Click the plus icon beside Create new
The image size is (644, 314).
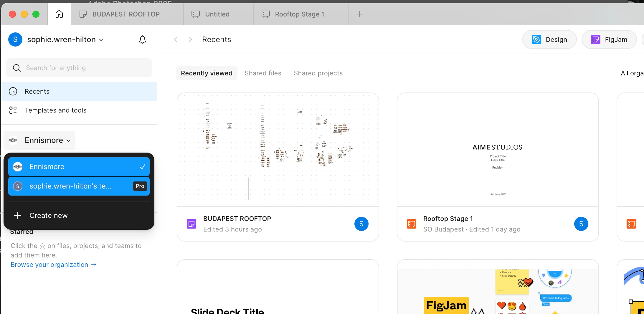18,216
